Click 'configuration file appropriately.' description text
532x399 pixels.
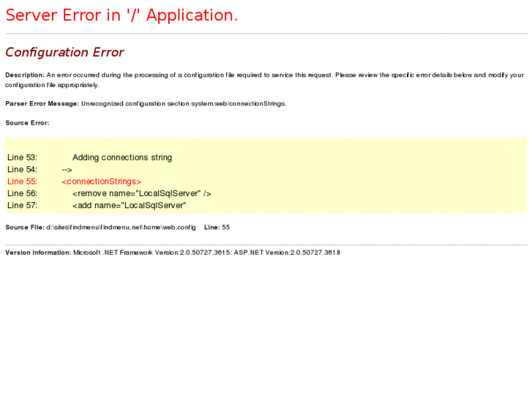tap(52, 85)
